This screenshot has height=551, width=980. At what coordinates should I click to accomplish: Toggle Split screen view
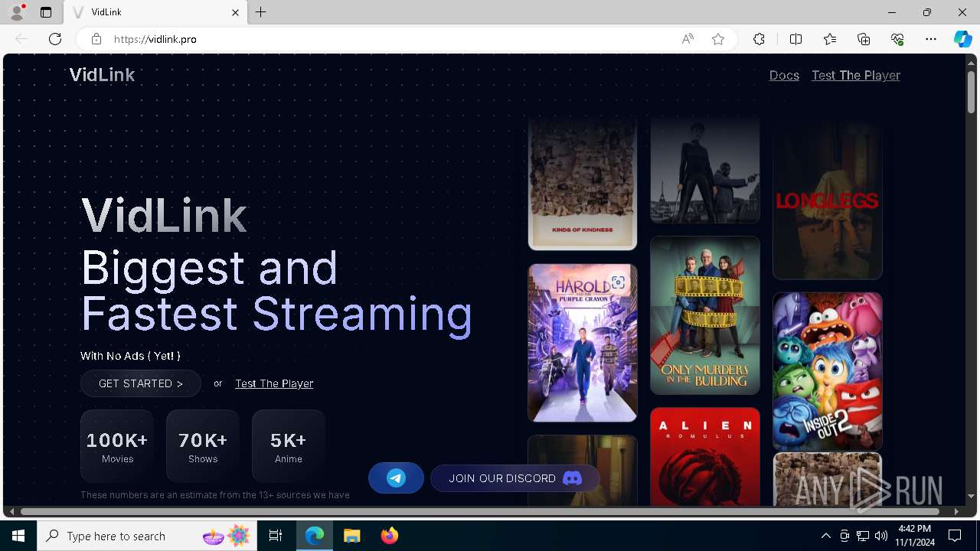(795, 39)
